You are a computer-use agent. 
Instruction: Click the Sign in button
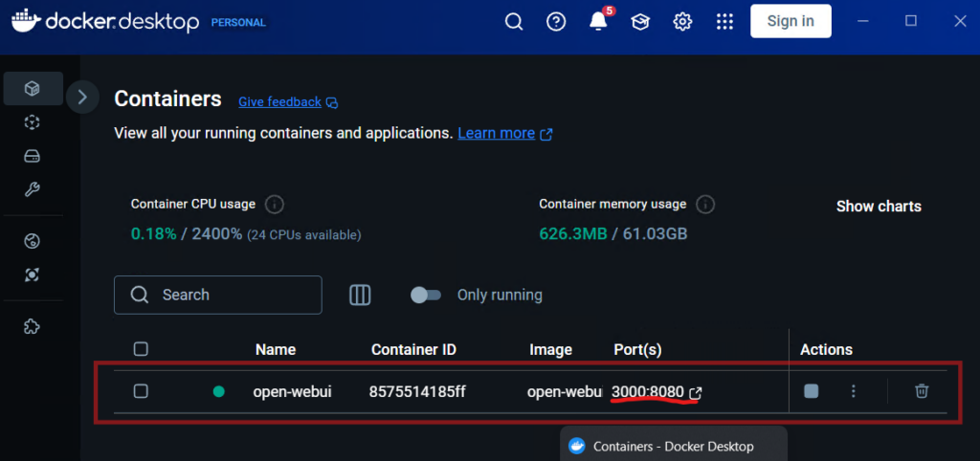(791, 21)
